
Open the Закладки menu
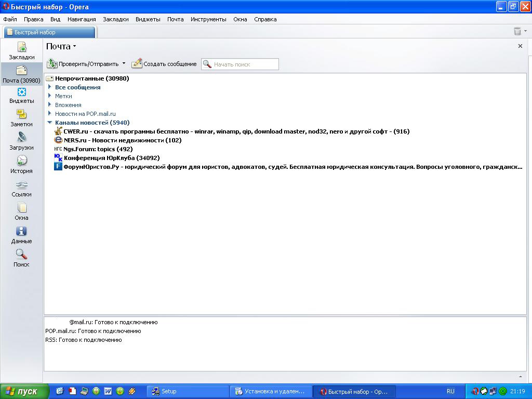[116, 19]
